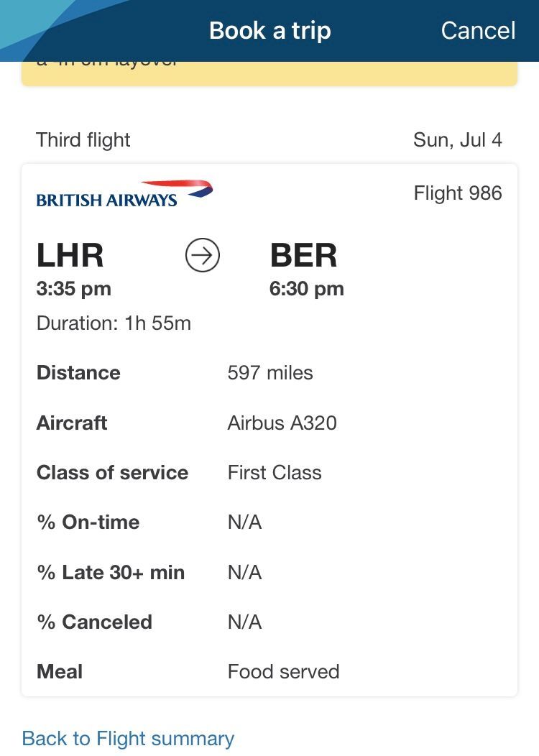Tap the % Canceled row label
539x756 pixels.
point(94,622)
